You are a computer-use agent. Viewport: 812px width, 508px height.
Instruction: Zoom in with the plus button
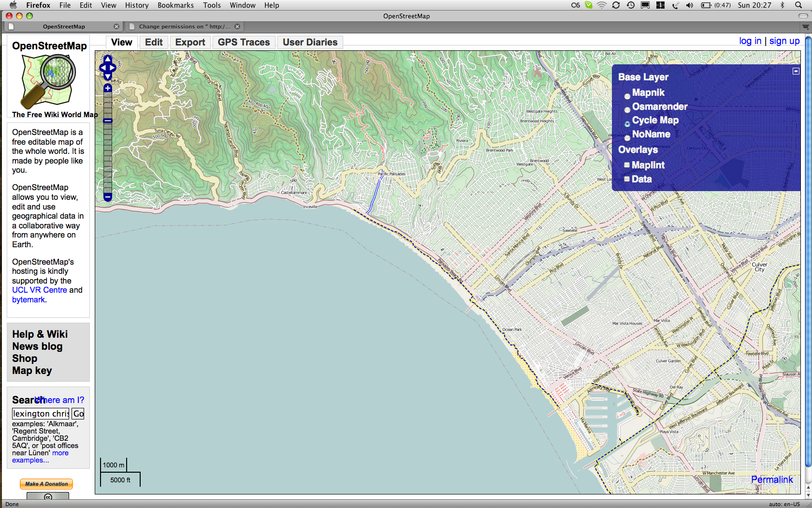pos(107,88)
